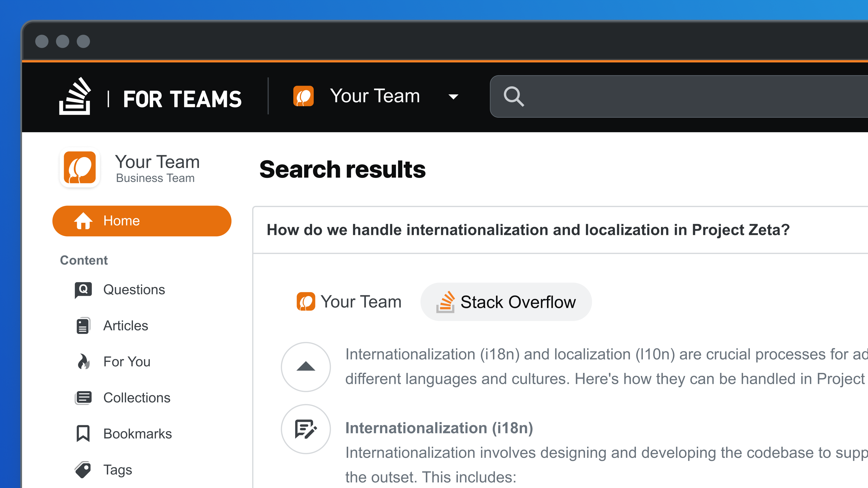Image resolution: width=868 pixels, height=488 pixels.
Task: Open Collections in sidebar
Action: point(137,398)
